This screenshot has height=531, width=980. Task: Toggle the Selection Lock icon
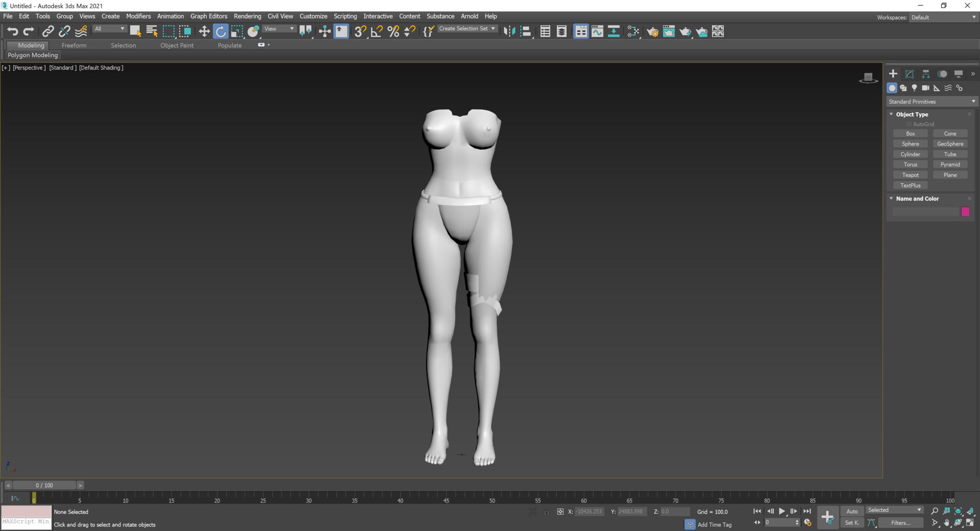coord(546,512)
